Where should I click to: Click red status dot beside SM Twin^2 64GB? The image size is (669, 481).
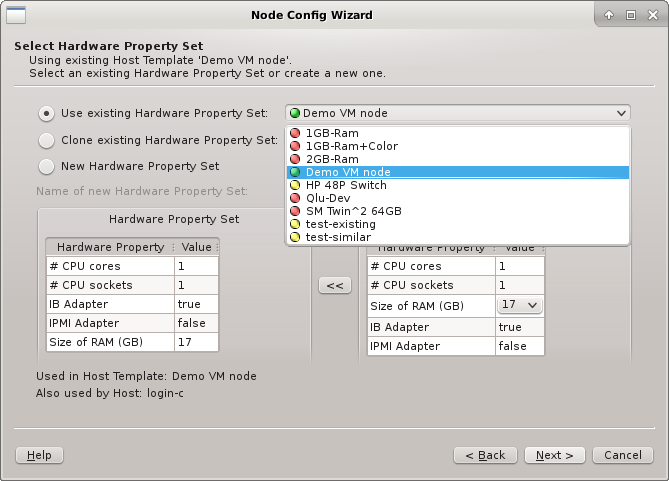click(x=295, y=211)
